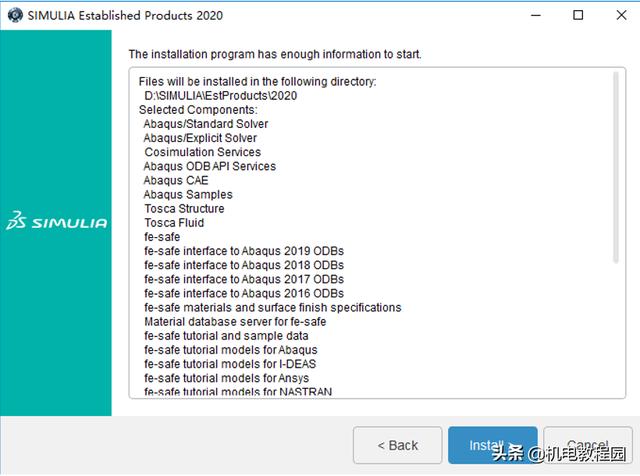Click the SIMULIA app icon in title bar
Viewport: 640px width, 476px height.
15,15
